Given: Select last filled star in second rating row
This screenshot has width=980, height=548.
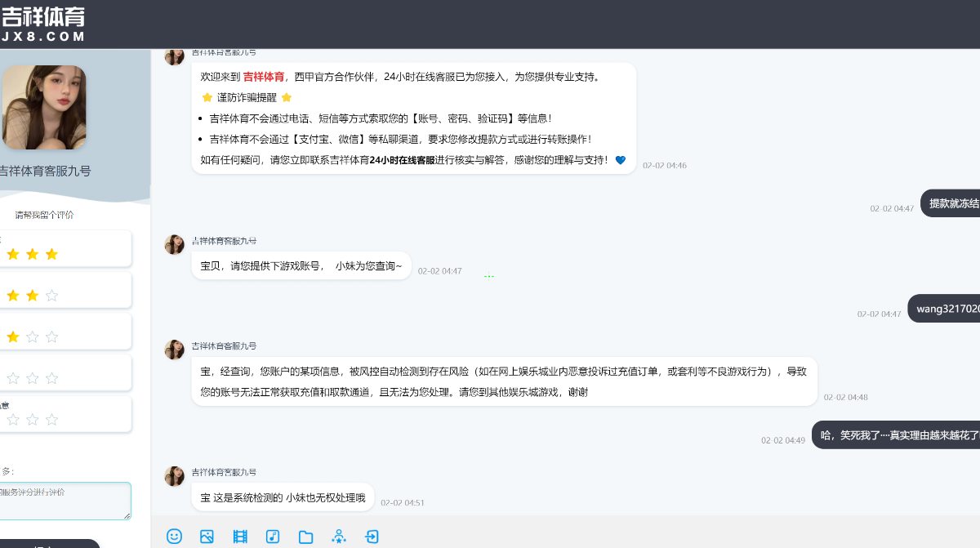Looking at the screenshot, I should [32, 296].
